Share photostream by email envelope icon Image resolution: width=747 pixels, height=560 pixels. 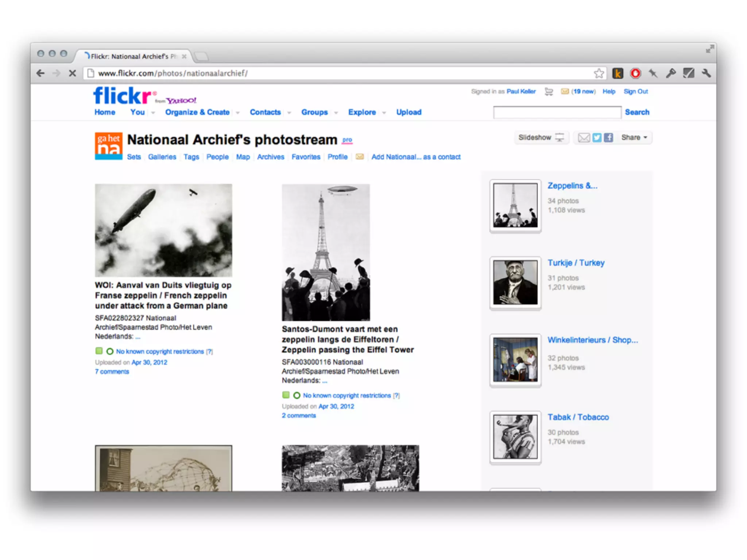584,137
